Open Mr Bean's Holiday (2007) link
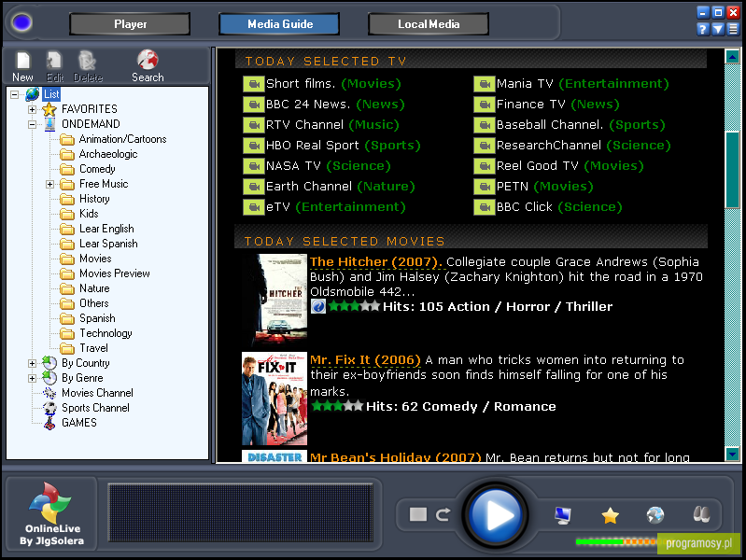Screen dimensions: 746x560 [395, 457]
